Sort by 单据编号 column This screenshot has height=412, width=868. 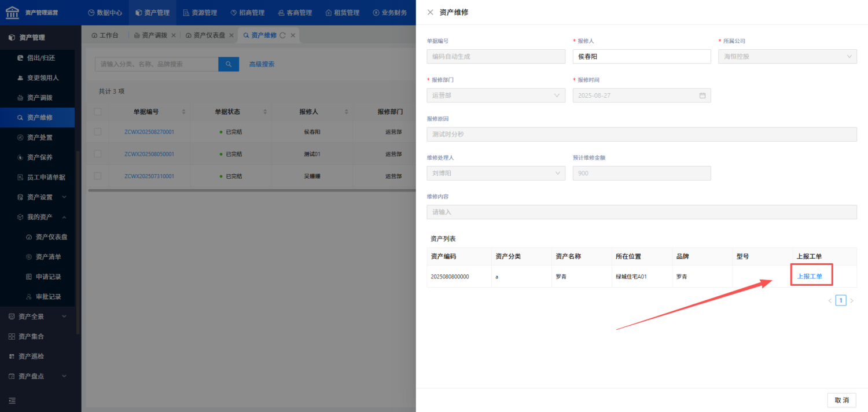tap(184, 112)
